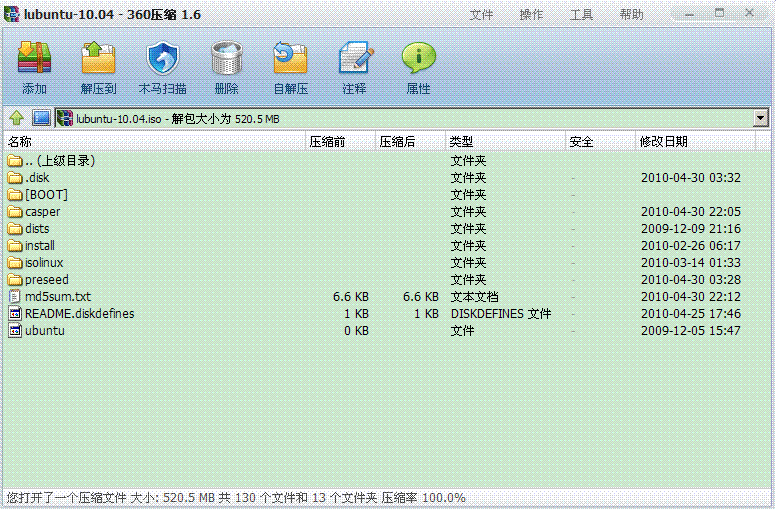The image size is (776, 509).
Task: Click date "2010-02-26 06:17" of install
Action: click(691, 246)
